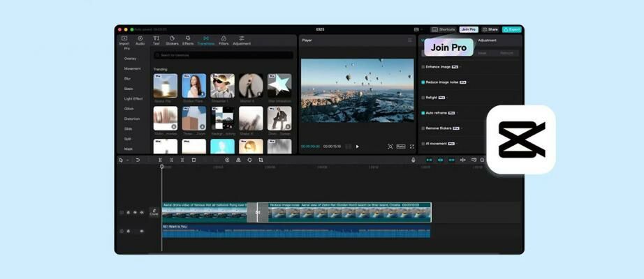Screen dimensions: 644x279
Task: Open the player panel menu icon
Action: pos(409,40)
